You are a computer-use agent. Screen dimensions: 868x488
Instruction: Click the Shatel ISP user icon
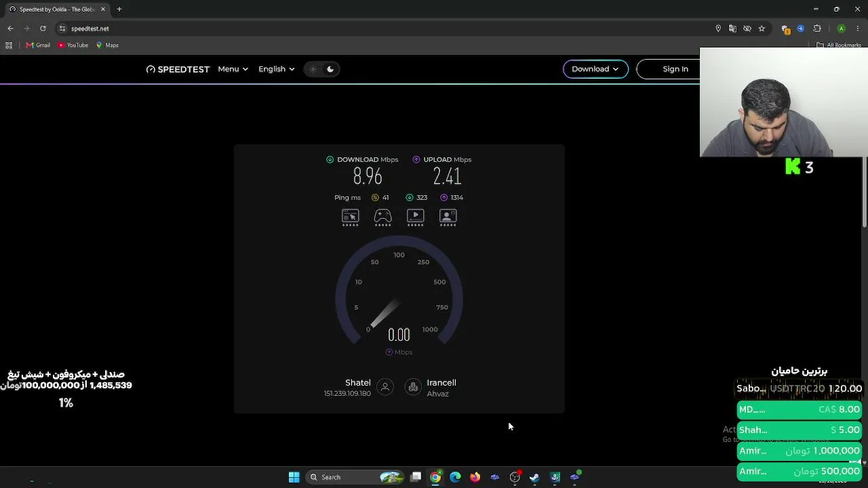click(385, 387)
